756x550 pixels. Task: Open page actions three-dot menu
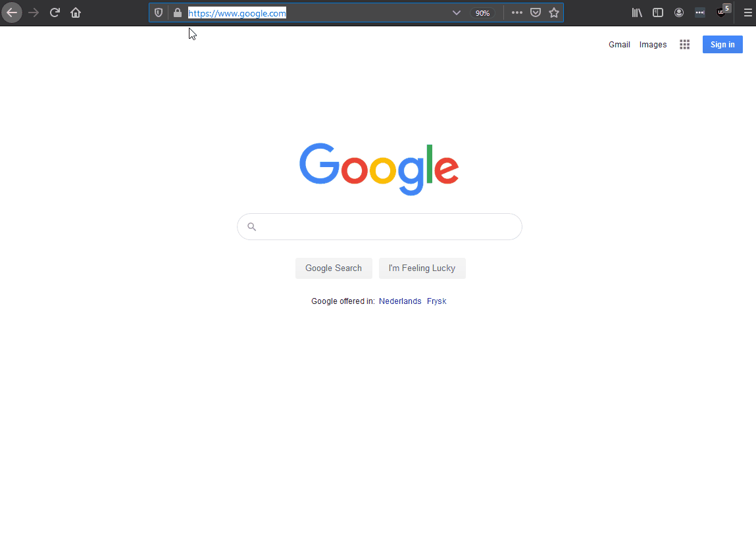coord(517,12)
